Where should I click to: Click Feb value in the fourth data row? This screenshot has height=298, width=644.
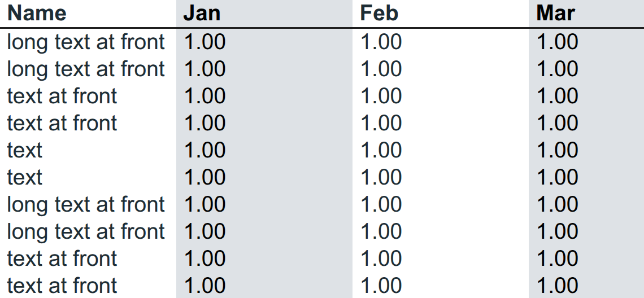coord(381,123)
